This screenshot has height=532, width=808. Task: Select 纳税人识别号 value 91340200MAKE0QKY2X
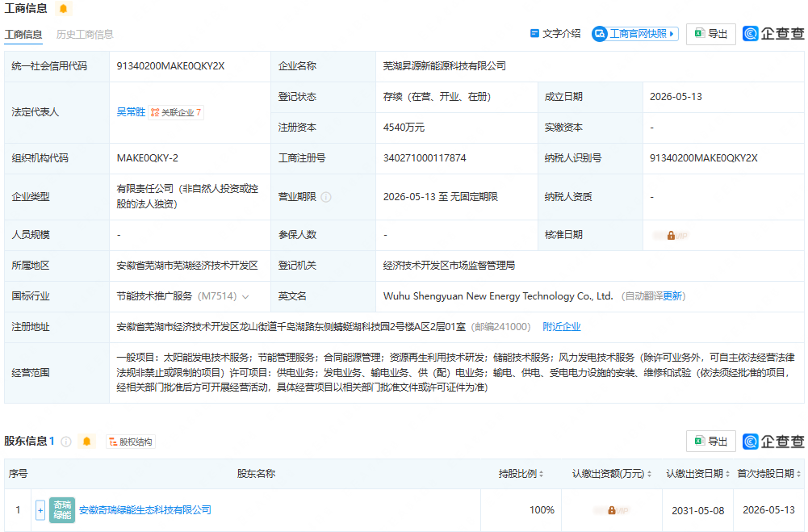pyautogui.click(x=703, y=158)
